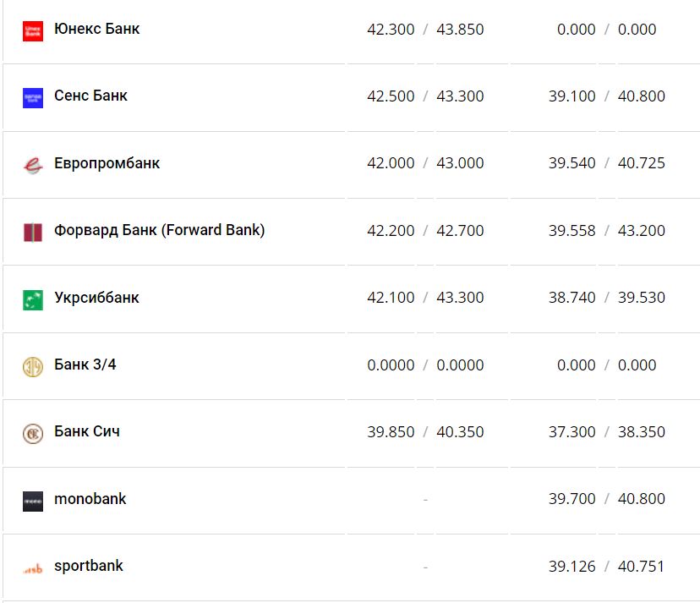Click the Юнекс Банк red logo icon
The width and height of the screenshot is (700, 603).
33,30
